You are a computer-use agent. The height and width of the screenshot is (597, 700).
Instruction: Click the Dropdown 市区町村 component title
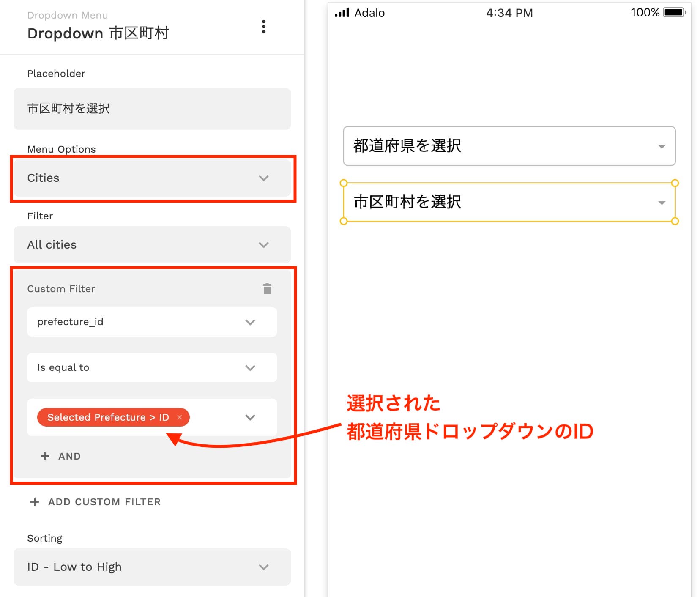98,33
